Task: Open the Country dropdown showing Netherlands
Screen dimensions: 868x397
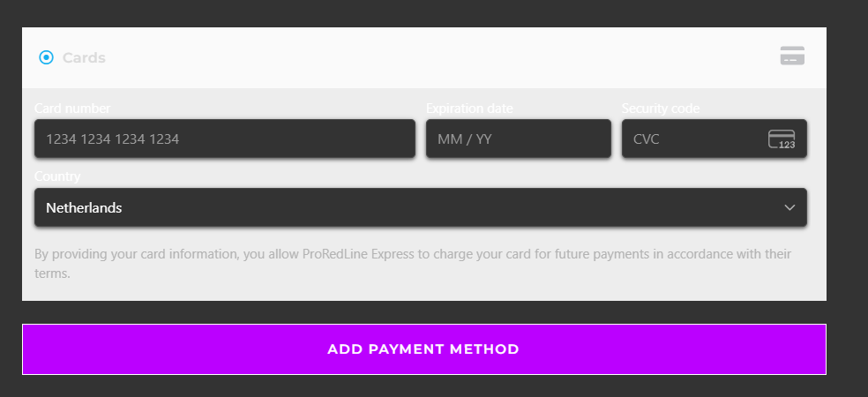Action: click(x=420, y=207)
